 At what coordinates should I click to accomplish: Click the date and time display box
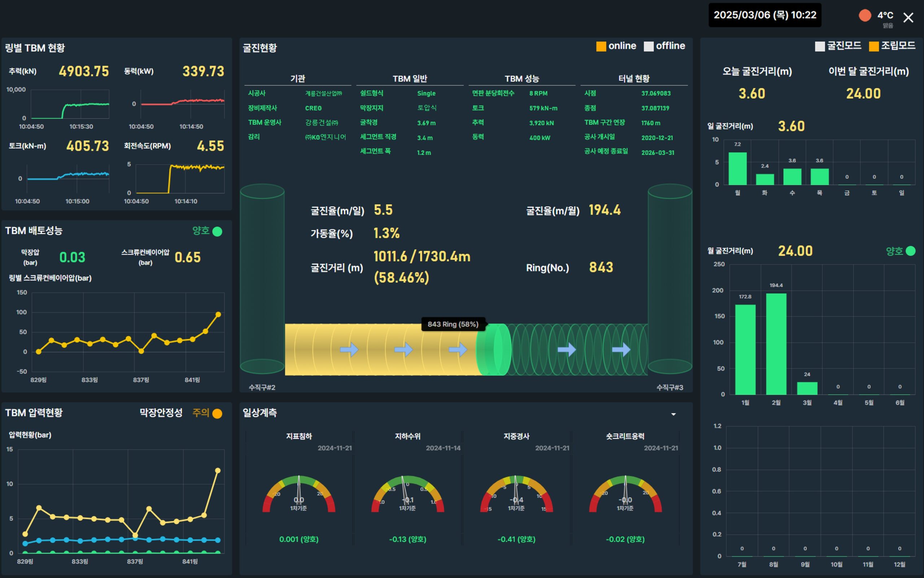coord(765,15)
